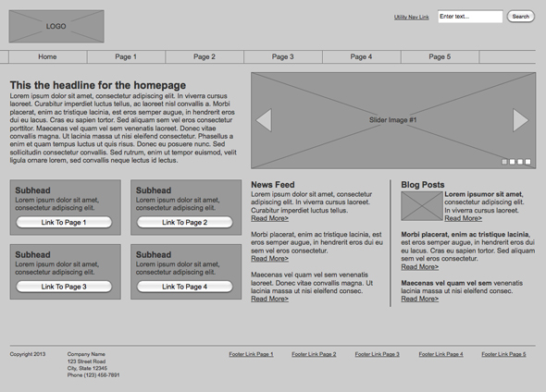Go to previous slide with left arrow
Screen dimensions: 546x392
[x=264, y=120]
